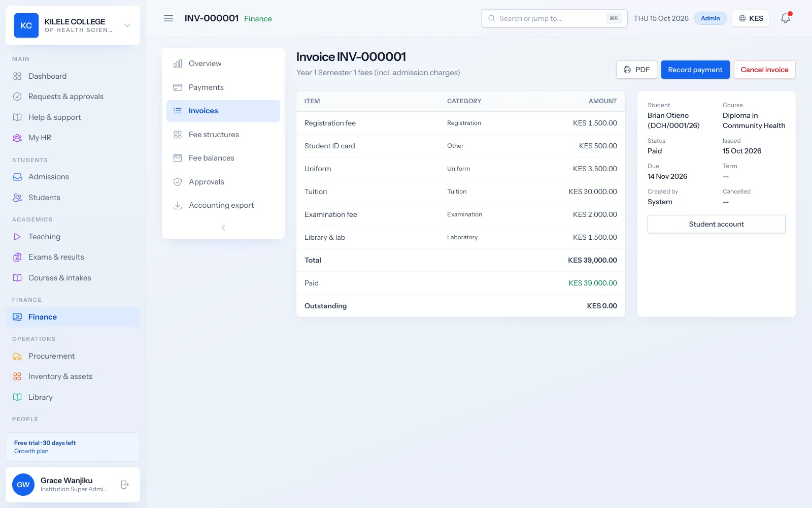Screen dimensions: 812x508
Task: Open Fee structures tab
Action: pos(223,135)
